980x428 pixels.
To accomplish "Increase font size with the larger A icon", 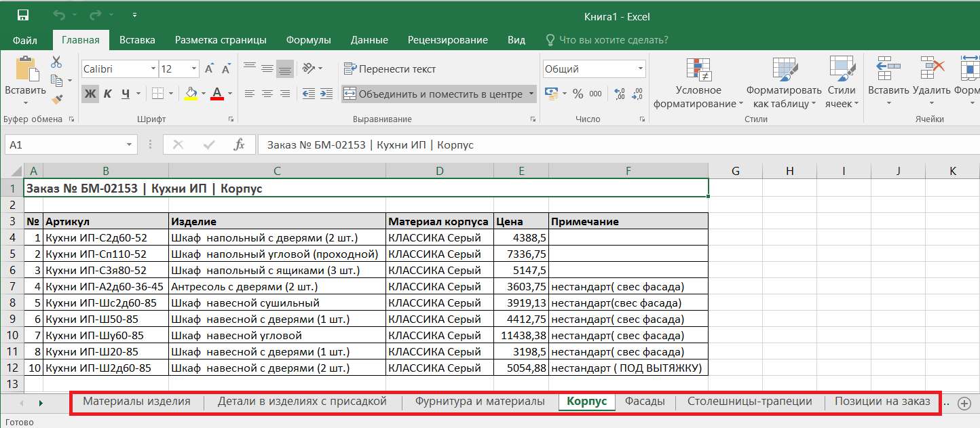I will pos(209,69).
